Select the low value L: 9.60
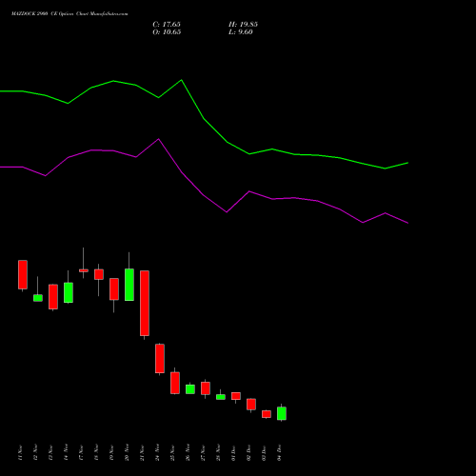 pyautogui.click(x=241, y=32)
